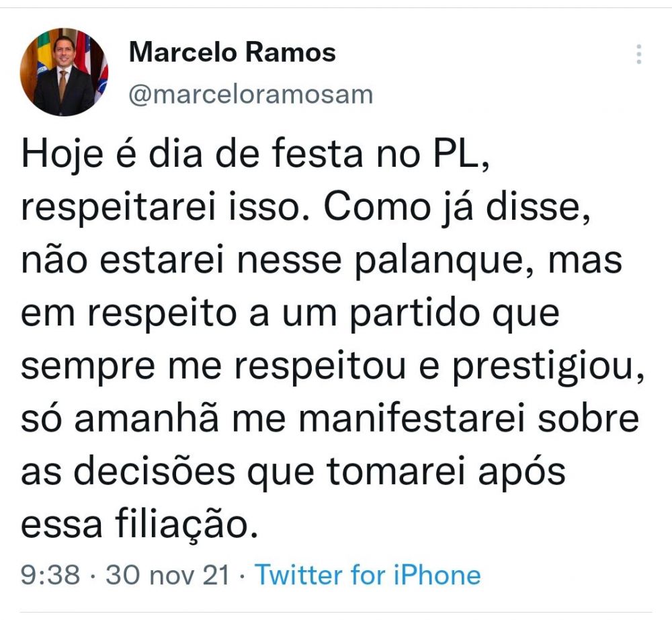Open the tweet's three-dot more options menu
Viewport: 672px width, 620px height.
638,54
